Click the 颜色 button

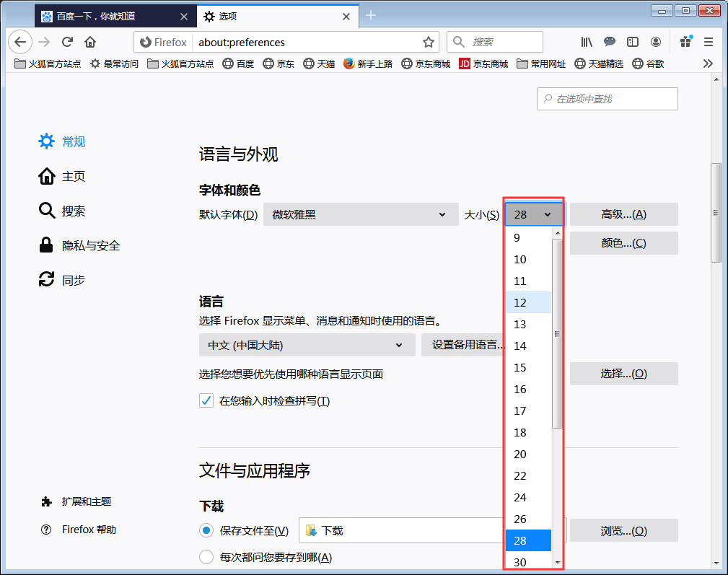click(623, 242)
